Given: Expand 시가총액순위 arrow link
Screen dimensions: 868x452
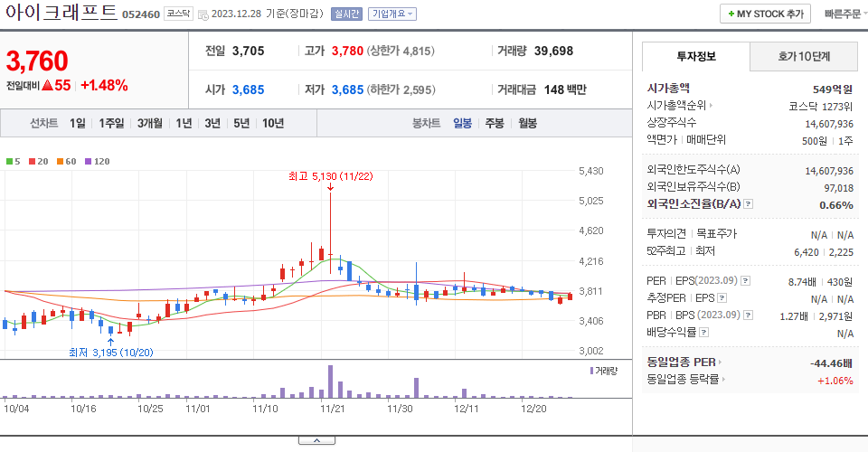Looking at the screenshot, I should 711,105.
